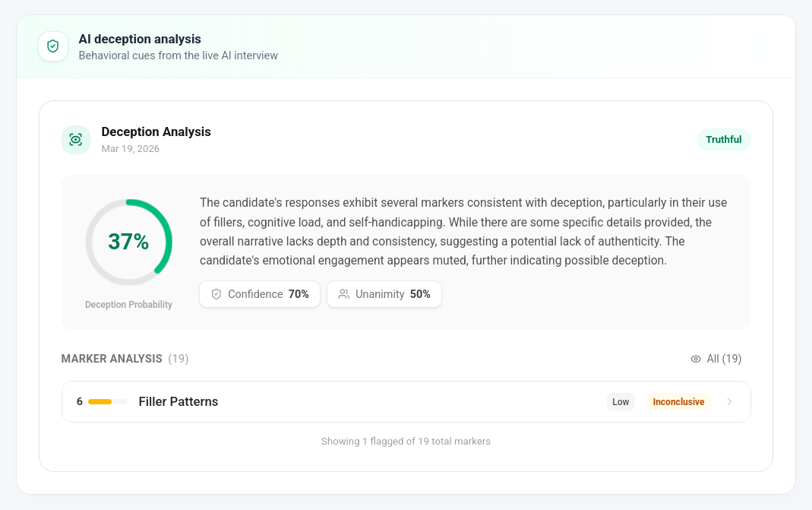The height and width of the screenshot is (510, 812).
Task: Click the Low severity badge
Action: click(x=621, y=402)
